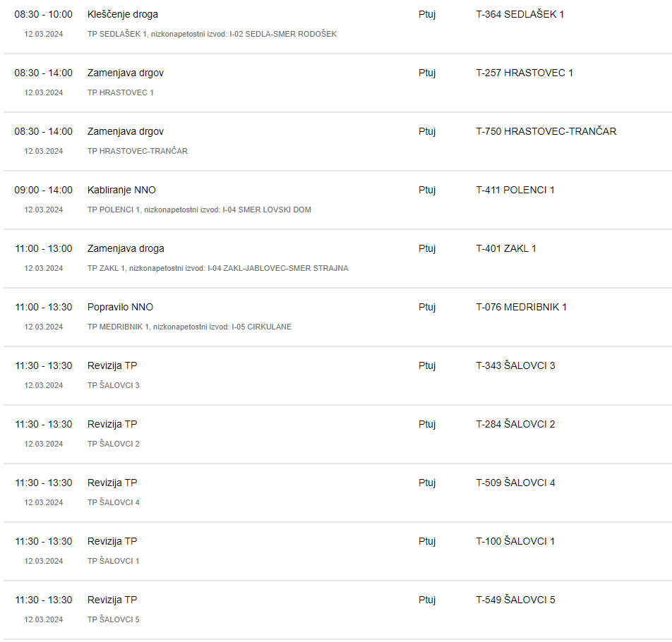Select T-549 ŠALOVCI 5 station label
The image size is (672, 642).
tap(515, 600)
